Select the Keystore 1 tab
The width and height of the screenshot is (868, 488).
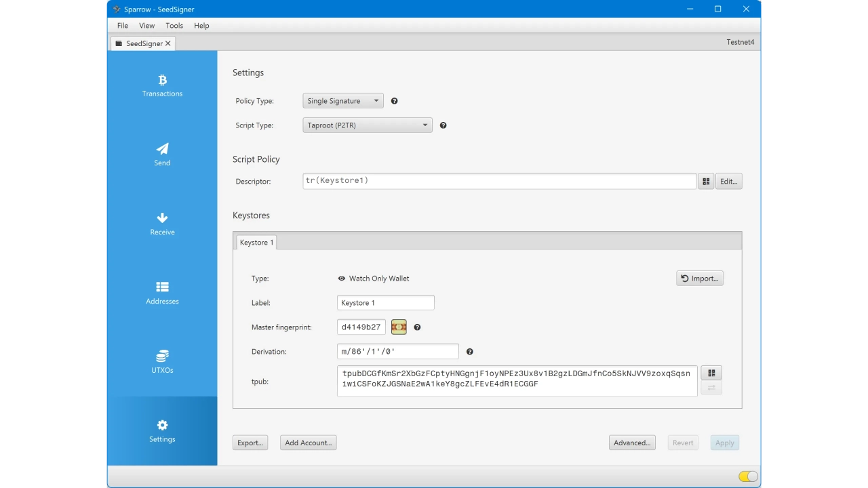pos(256,243)
